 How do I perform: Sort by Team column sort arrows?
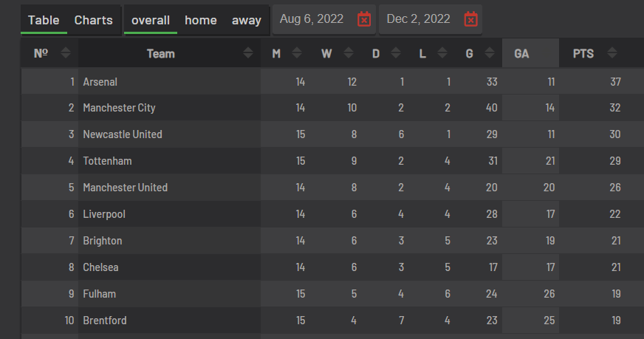pyautogui.click(x=248, y=53)
